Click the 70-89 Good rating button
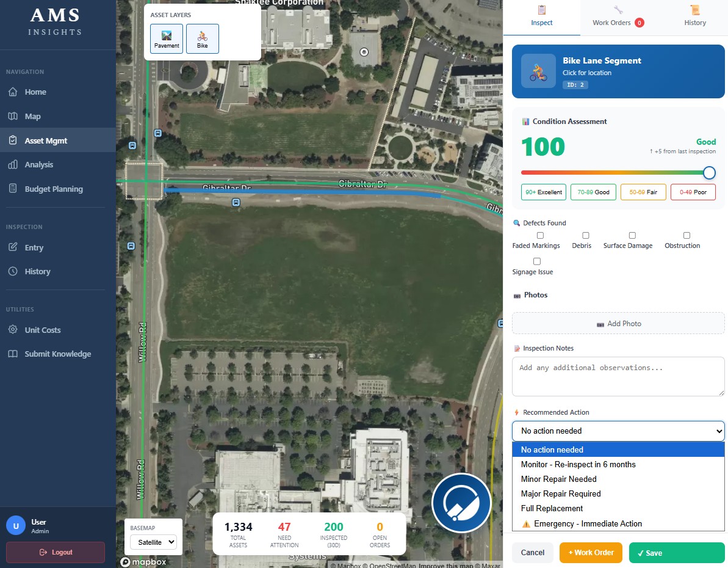This screenshot has height=568, width=728. click(x=593, y=192)
